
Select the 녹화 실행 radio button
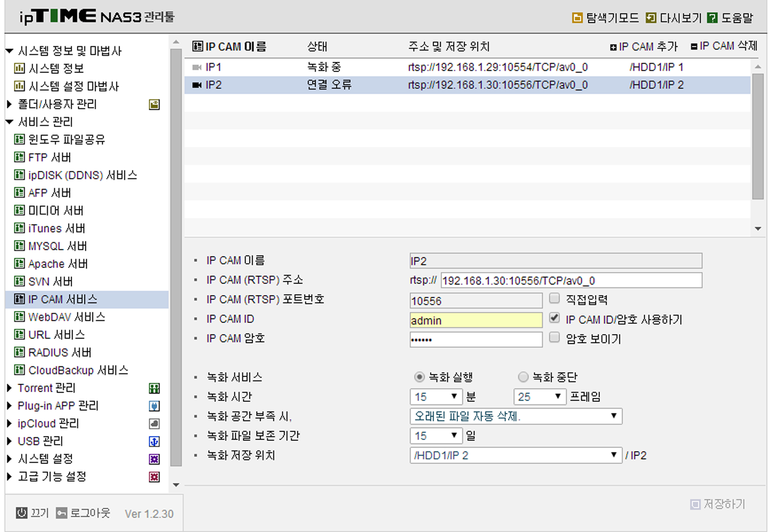(419, 377)
